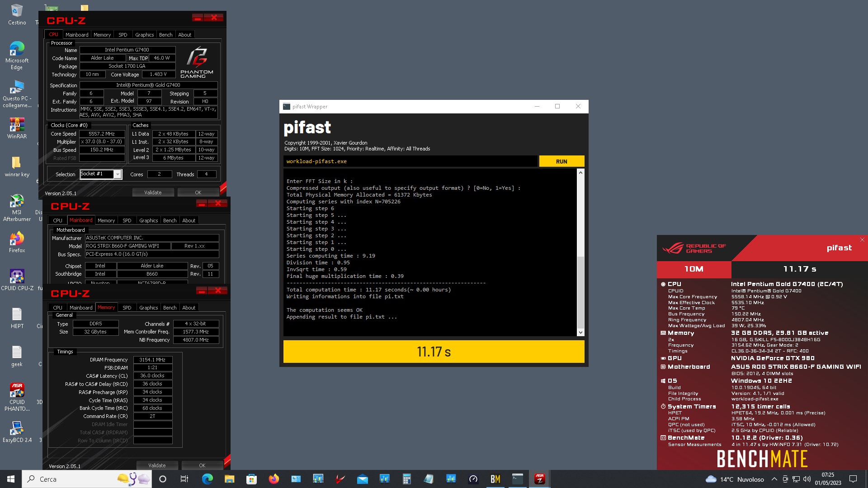The height and width of the screenshot is (488, 868).
Task: Click OK in bottom CPU-Z Memory window
Action: [202, 465]
